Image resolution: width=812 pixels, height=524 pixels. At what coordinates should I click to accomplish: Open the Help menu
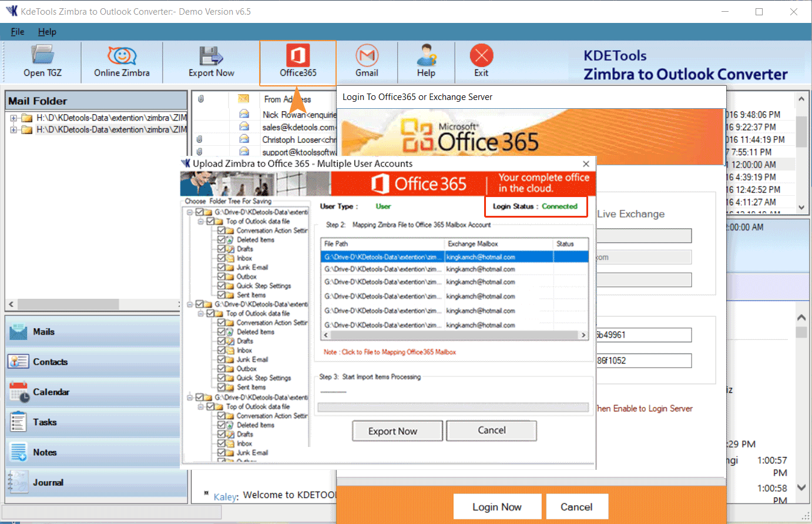tap(47, 32)
